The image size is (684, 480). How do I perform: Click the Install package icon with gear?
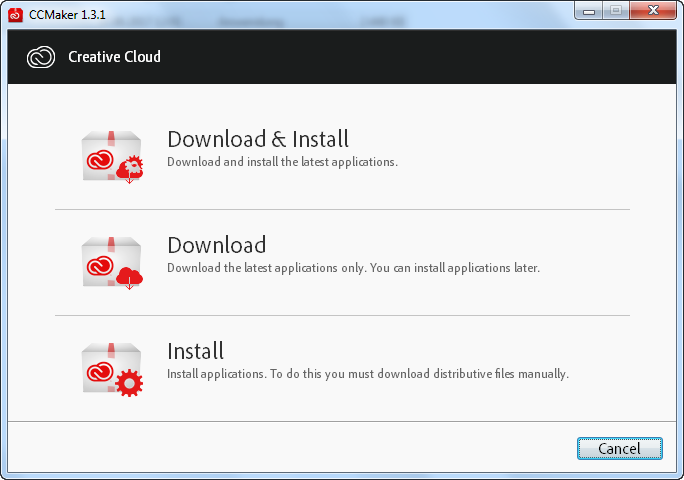112,369
